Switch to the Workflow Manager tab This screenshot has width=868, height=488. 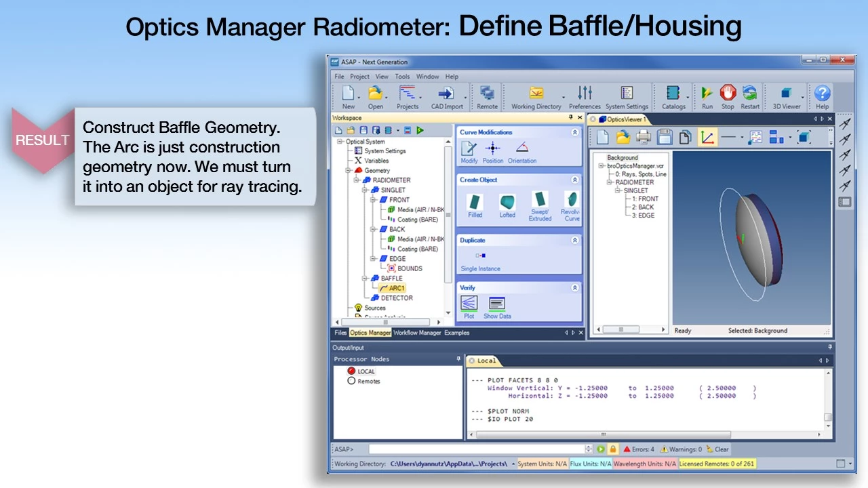(417, 333)
